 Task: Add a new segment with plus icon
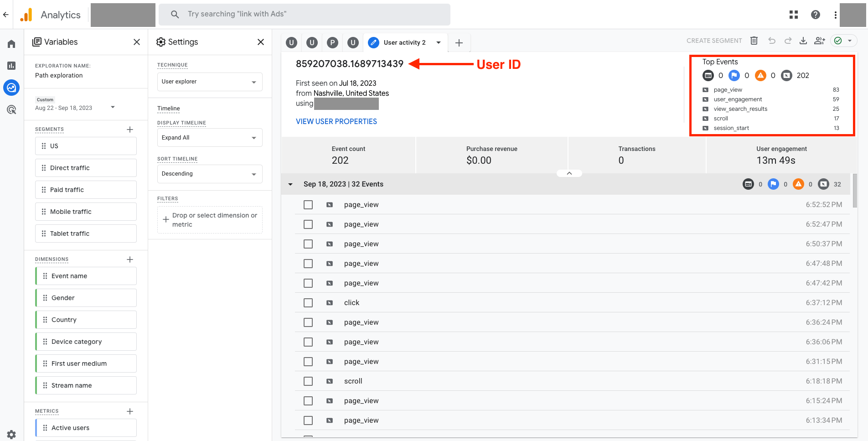click(x=130, y=130)
